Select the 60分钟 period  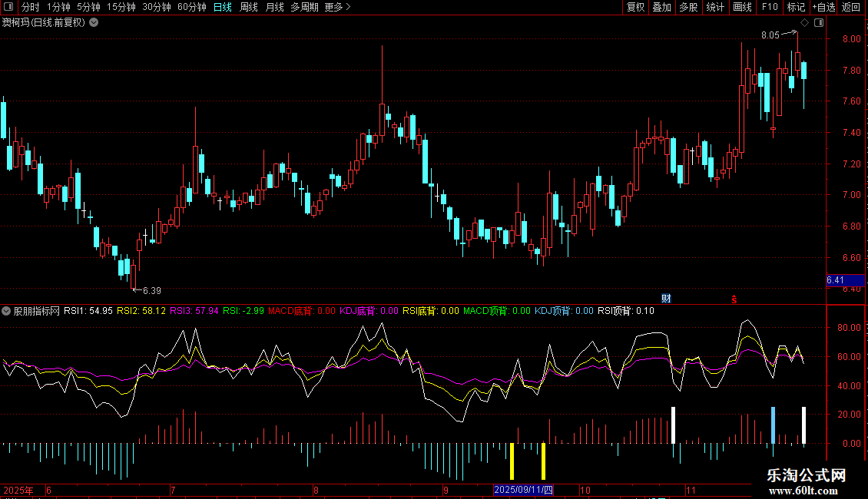pyautogui.click(x=192, y=7)
